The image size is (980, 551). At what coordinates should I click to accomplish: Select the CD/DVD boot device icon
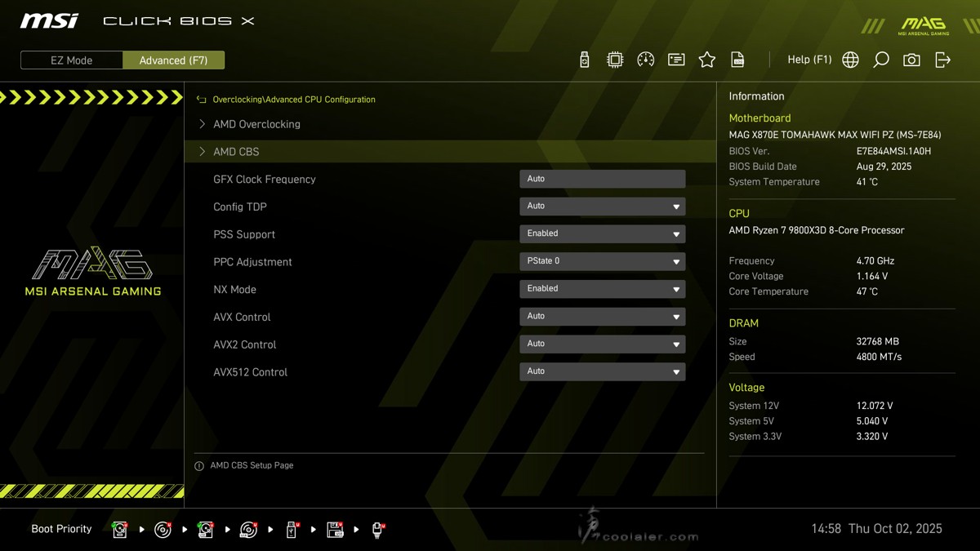tap(163, 530)
